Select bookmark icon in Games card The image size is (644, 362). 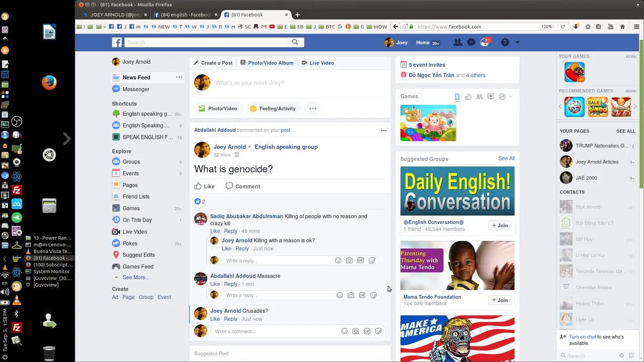pyautogui.click(x=457, y=97)
